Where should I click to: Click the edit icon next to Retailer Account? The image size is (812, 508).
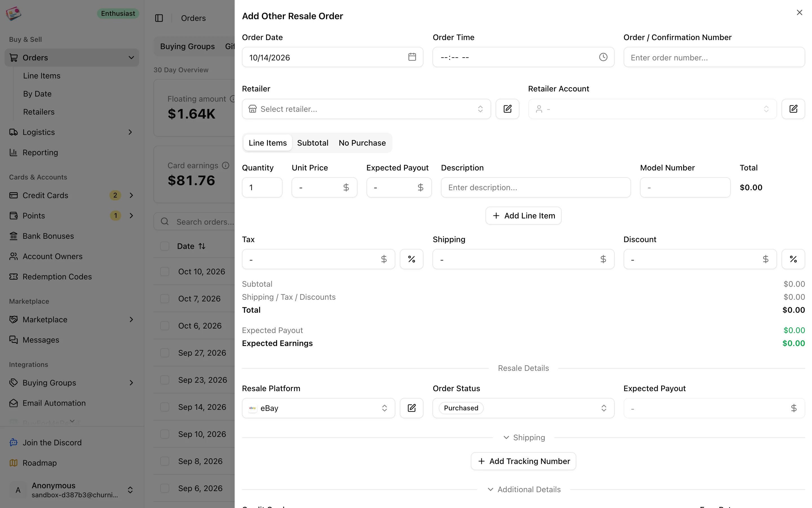793,109
